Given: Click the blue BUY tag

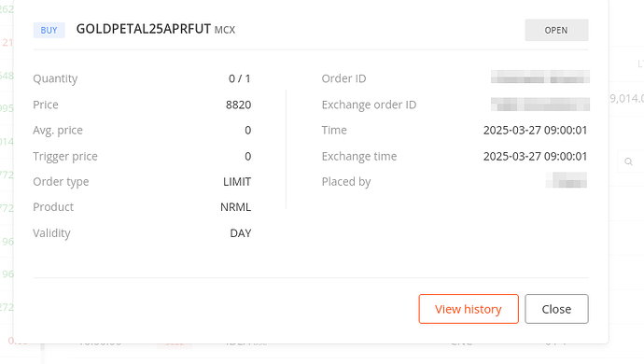Looking at the screenshot, I should 49,30.
